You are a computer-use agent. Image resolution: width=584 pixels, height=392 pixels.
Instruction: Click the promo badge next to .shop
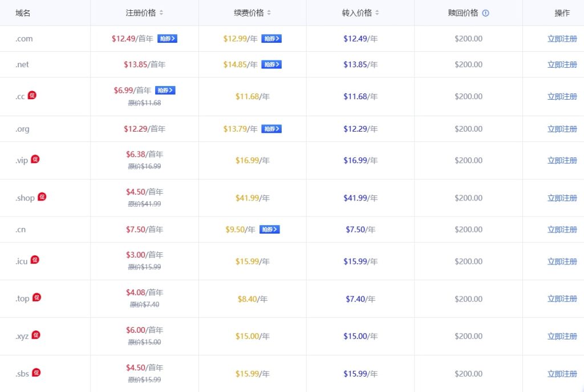(x=42, y=197)
